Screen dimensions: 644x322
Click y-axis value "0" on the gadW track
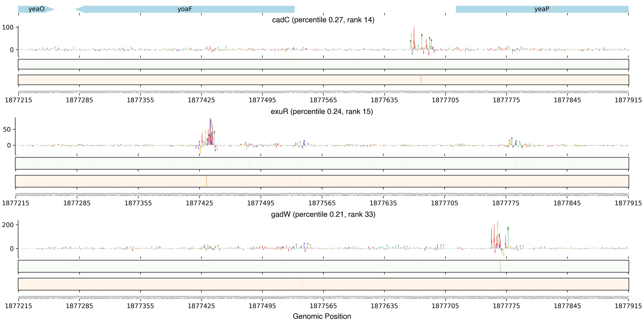click(12, 249)
